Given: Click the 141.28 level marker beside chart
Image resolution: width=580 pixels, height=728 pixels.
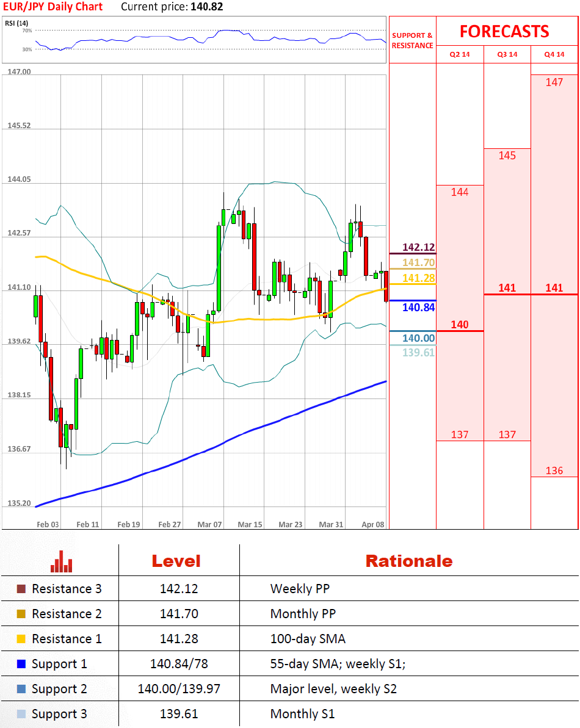Looking at the screenshot, I should click(x=418, y=278).
